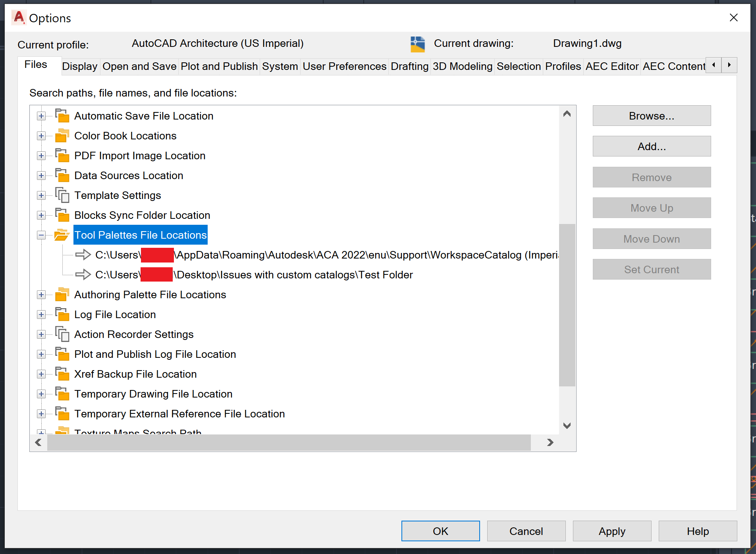Viewport: 756px width, 554px height.
Task: Click the PDF Import Image Location folder icon
Action: [62, 155]
